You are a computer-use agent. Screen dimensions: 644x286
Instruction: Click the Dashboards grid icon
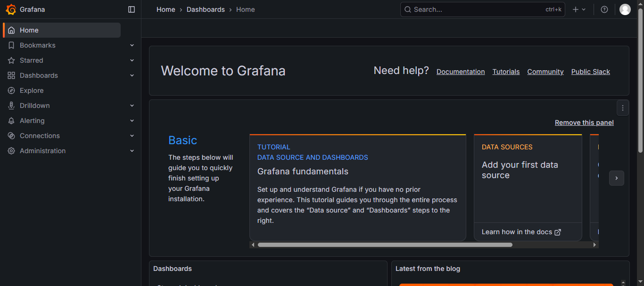11,75
